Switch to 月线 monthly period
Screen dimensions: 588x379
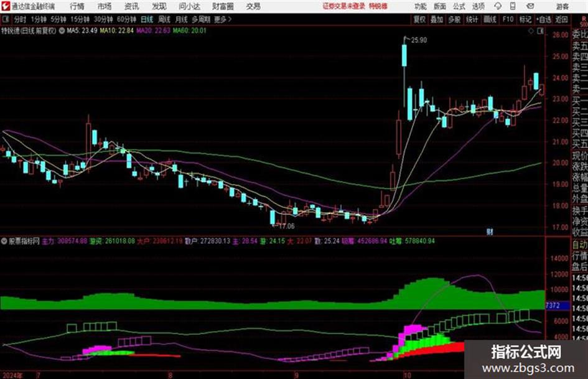pyautogui.click(x=182, y=19)
